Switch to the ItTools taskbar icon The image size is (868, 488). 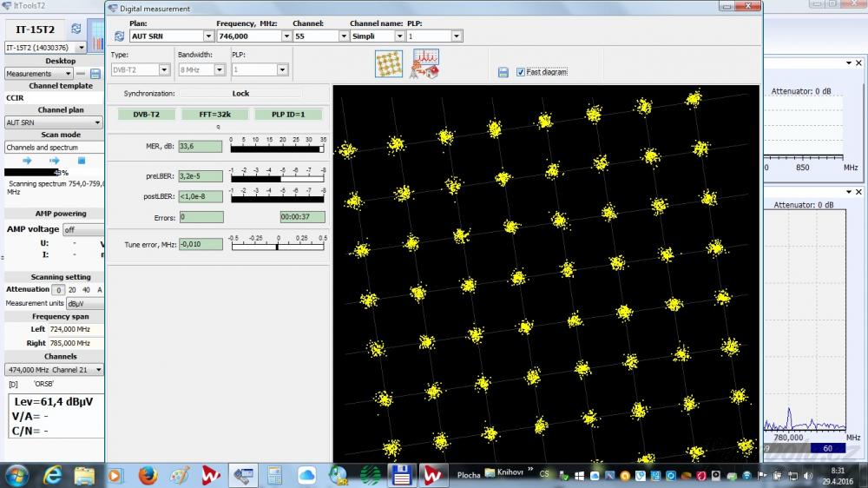243,475
